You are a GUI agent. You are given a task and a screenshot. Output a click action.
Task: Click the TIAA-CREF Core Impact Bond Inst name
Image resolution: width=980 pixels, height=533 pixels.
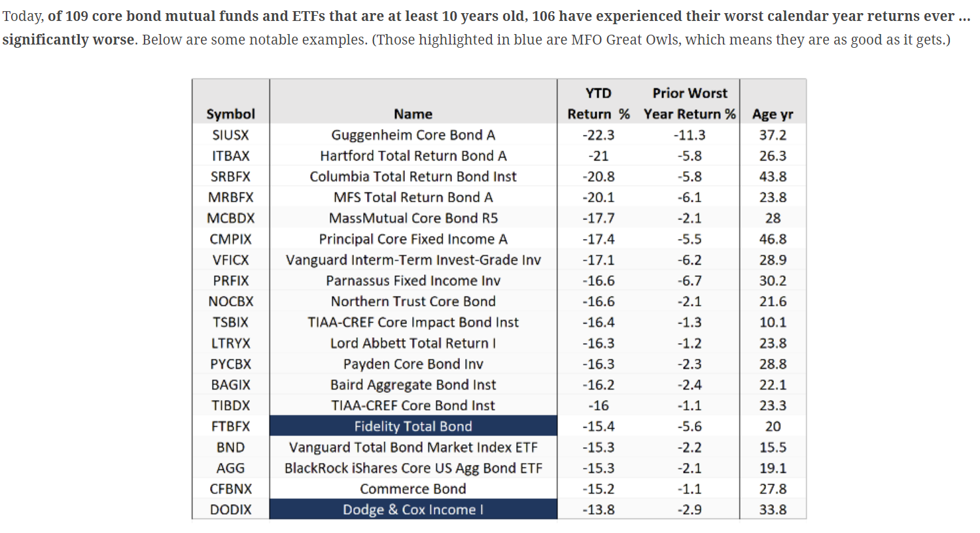(x=413, y=322)
